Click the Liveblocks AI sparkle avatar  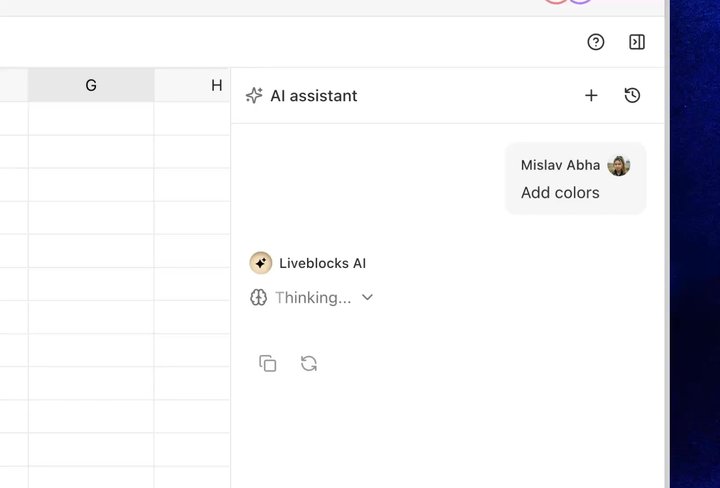(260, 263)
